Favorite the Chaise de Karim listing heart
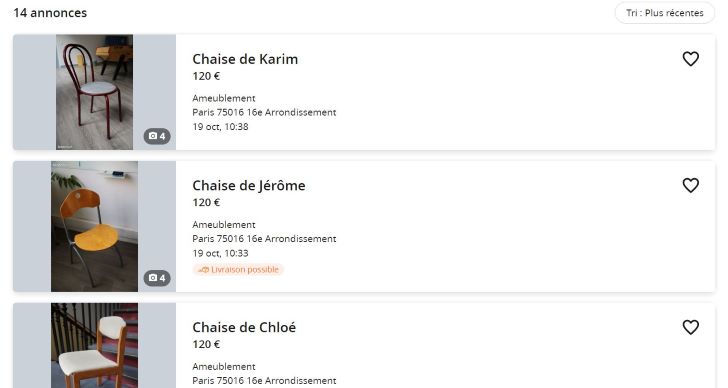This screenshot has height=388, width=728. [690, 59]
